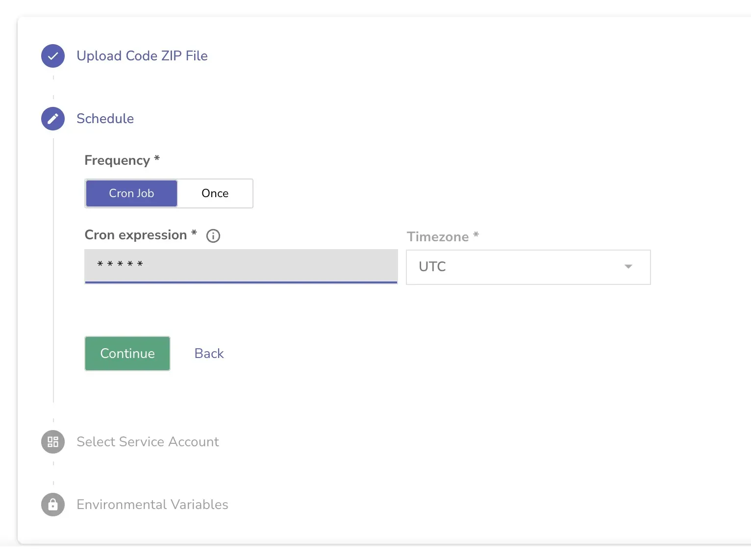Screen dimensions: 751x560
Task: Click the Back link
Action: tap(209, 354)
